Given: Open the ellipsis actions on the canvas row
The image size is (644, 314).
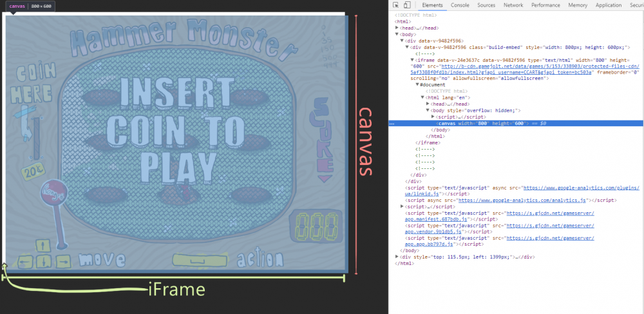Looking at the screenshot, I should [392, 123].
